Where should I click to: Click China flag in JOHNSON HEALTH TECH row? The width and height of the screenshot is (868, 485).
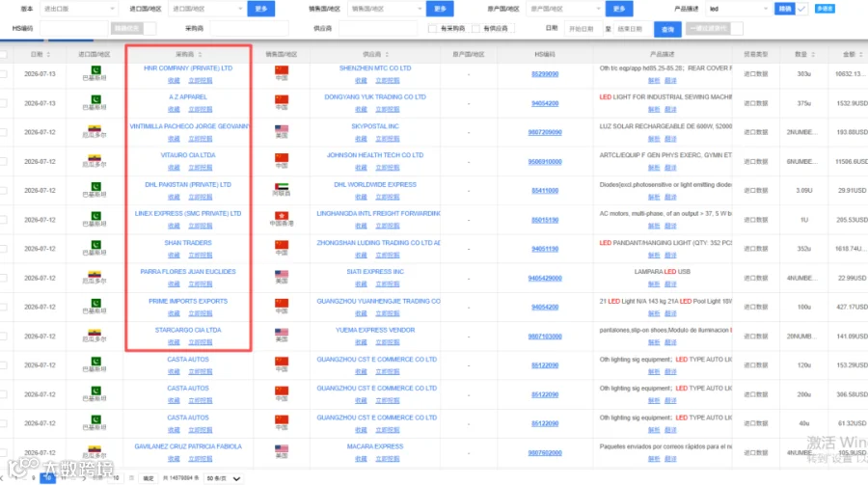(282, 157)
